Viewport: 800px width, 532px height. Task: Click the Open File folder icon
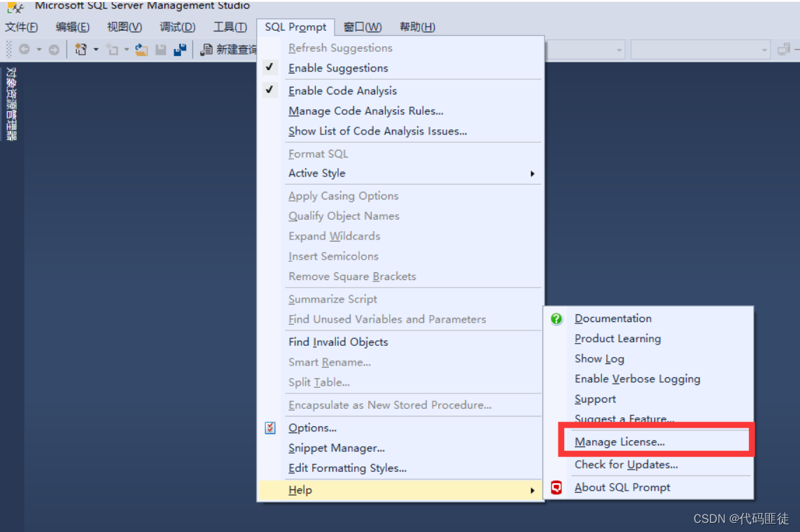[x=141, y=50]
